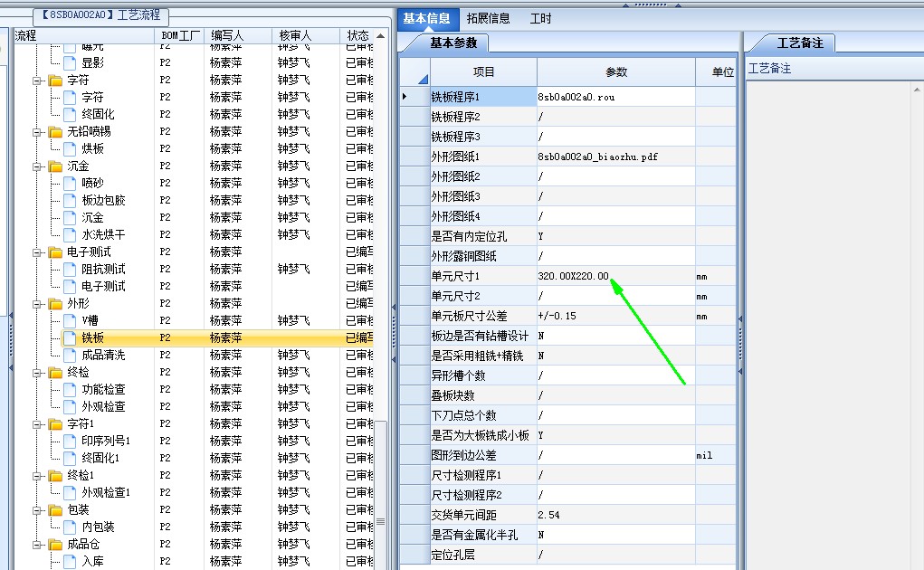Collapse the 成品仓 folder node
This screenshot has height=570, width=924.
pos(37,545)
